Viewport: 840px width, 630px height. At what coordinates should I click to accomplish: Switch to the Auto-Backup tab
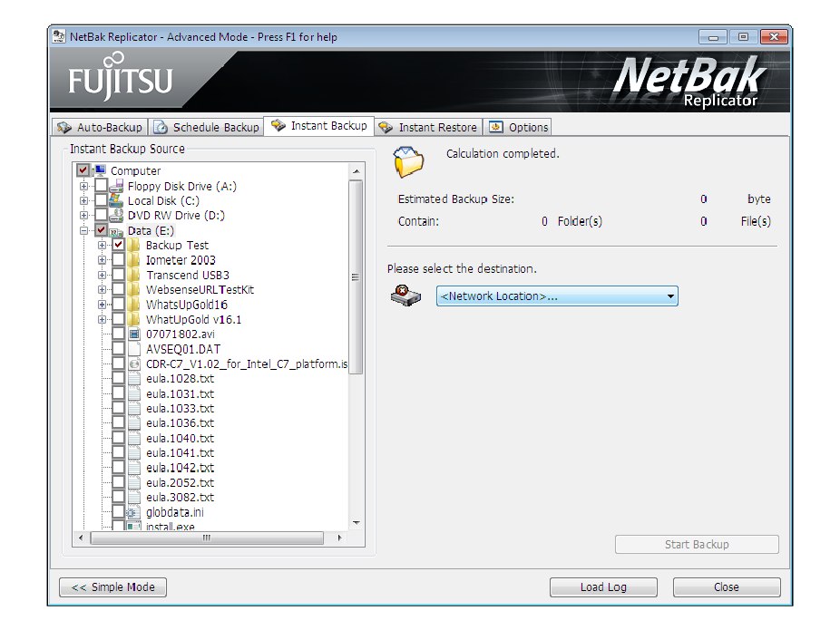point(100,128)
